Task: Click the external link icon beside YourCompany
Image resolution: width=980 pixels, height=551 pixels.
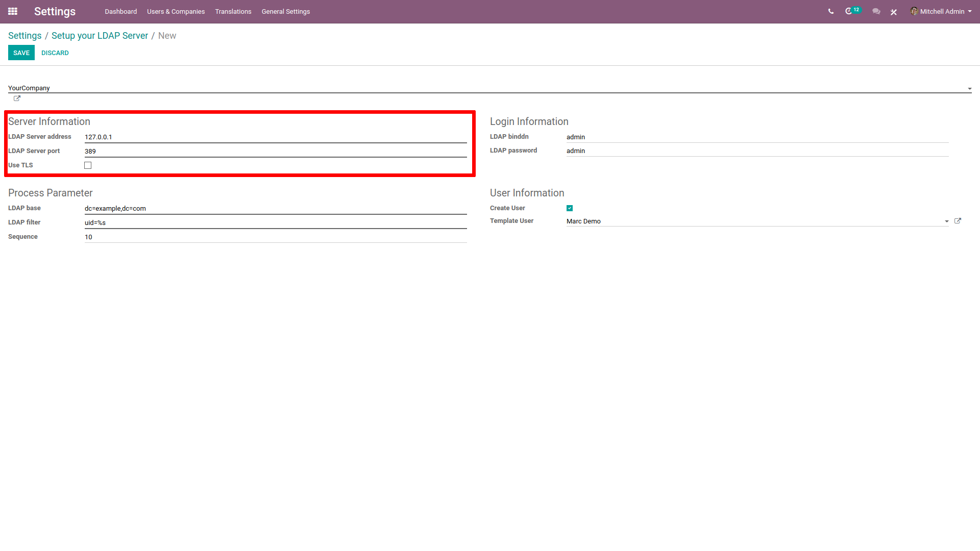Action: point(17,98)
